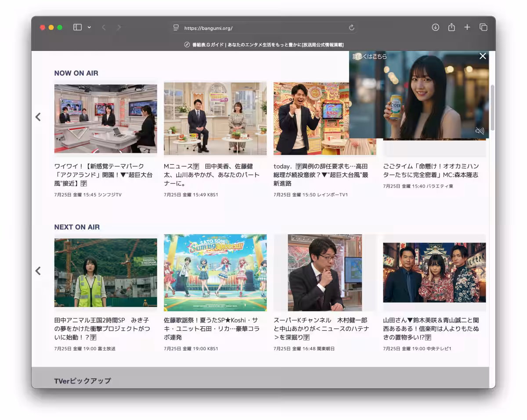Screen dimensions: 527x420
Task: Open the sidebar dropdown chevron
Action: [x=89, y=27]
